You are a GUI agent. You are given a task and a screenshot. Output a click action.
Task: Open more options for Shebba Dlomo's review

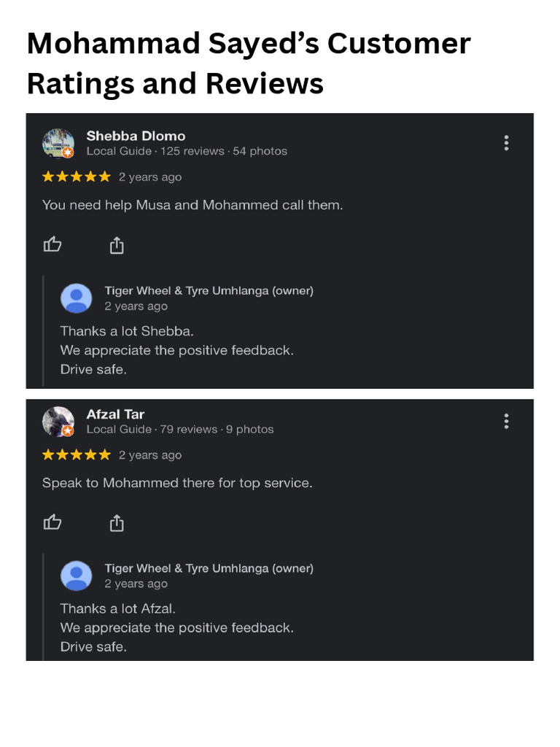506,143
